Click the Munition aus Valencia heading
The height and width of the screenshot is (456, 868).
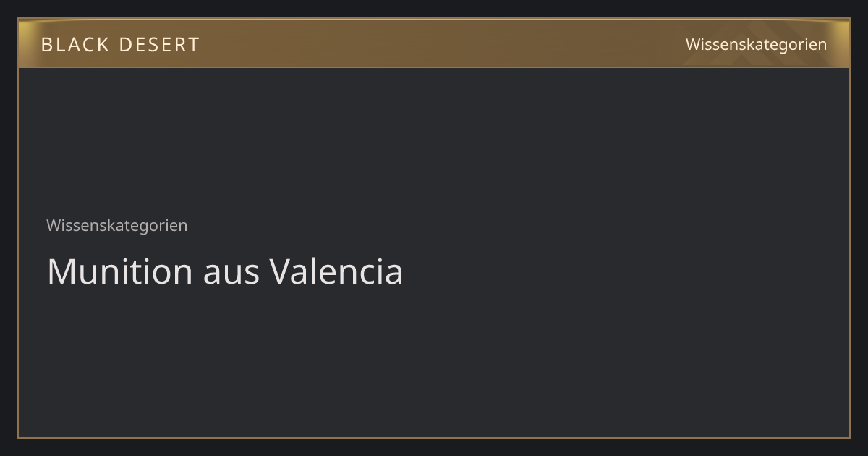pos(224,271)
